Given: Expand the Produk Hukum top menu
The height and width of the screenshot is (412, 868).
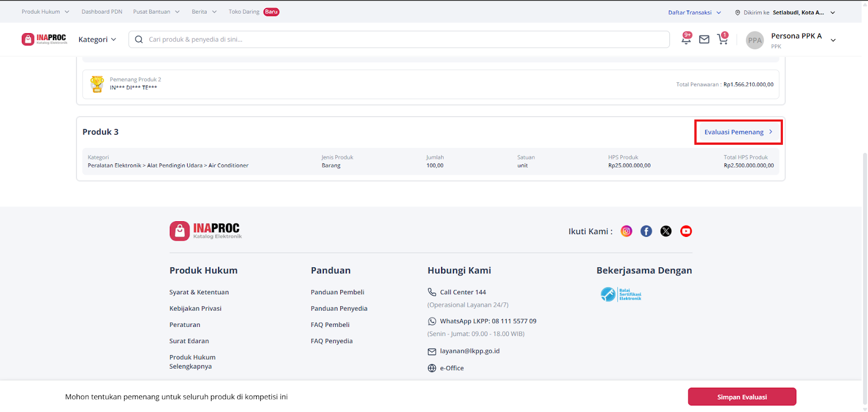Looking at the screenshot, I should [46, 11].
